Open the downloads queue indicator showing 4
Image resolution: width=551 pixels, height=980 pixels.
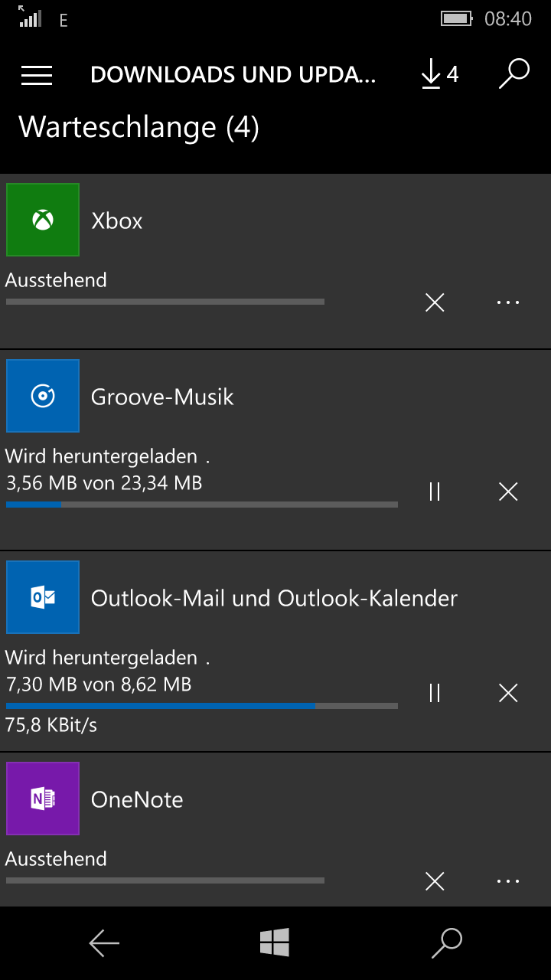click(x=439, y=74)
